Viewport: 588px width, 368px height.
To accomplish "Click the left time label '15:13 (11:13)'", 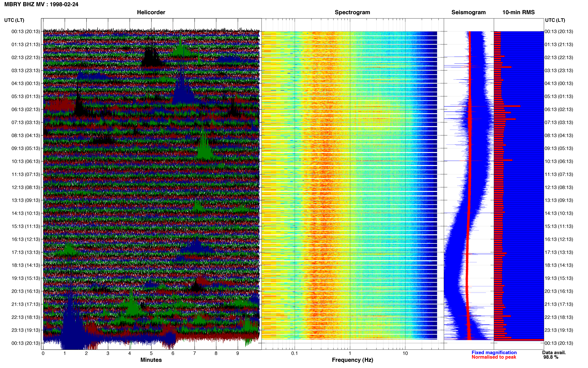I will (x=26, y=226).
